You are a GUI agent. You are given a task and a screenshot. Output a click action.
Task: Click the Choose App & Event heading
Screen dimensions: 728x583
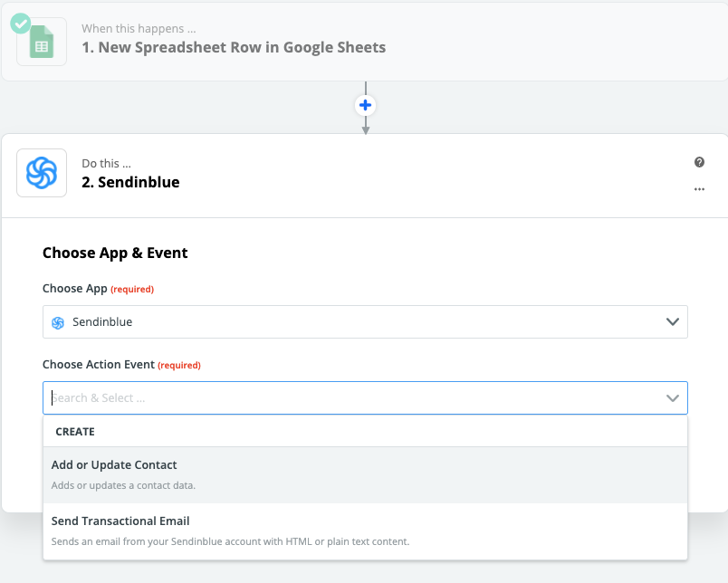[x=115, y=253]
